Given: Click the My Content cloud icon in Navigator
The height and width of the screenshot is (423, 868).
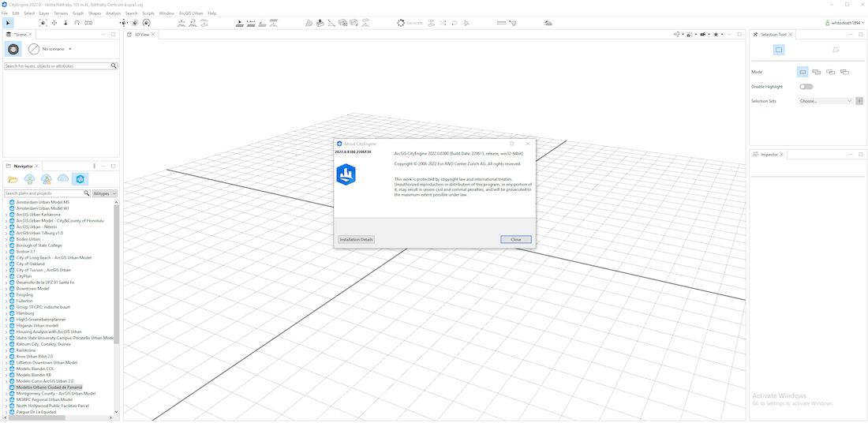Looking at the screenshot, I should coord(29,178).
